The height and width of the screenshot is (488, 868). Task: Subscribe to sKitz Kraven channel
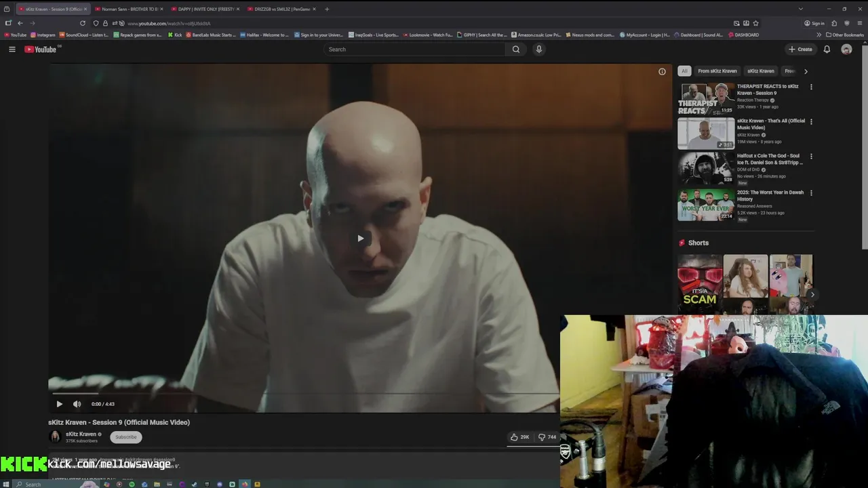tap(125, 437)
